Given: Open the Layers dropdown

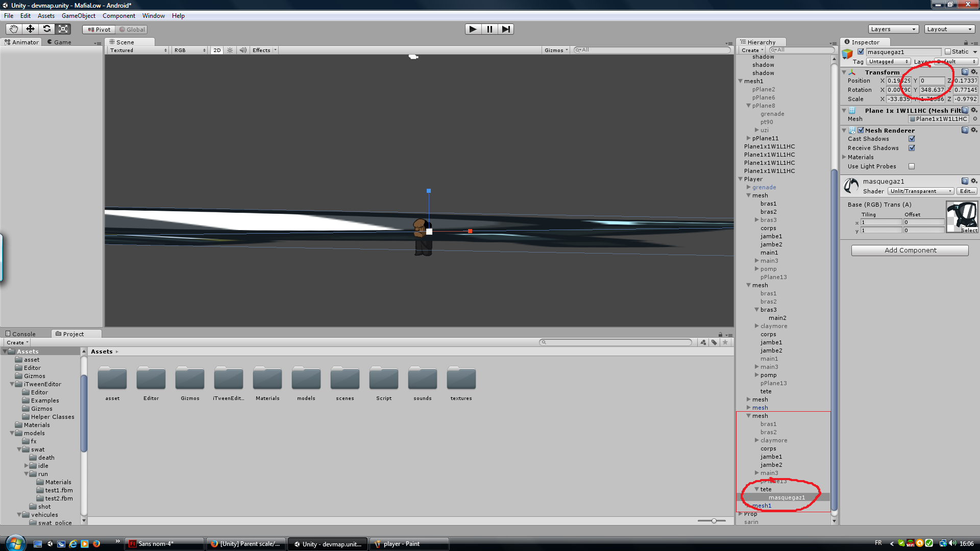Looking at the screenshot, I should 893,29.
